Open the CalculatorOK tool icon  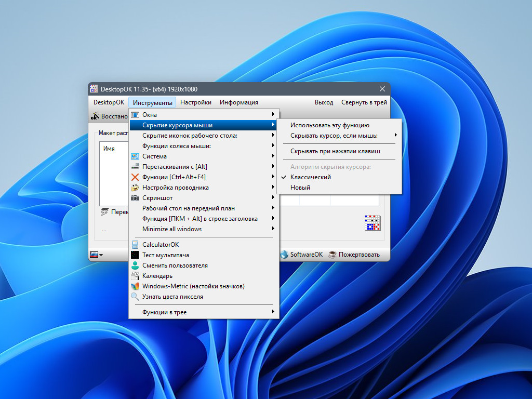pos(135,245)
